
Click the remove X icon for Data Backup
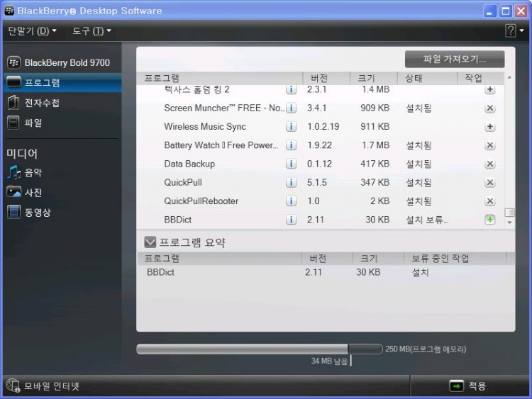pos(489,164)
